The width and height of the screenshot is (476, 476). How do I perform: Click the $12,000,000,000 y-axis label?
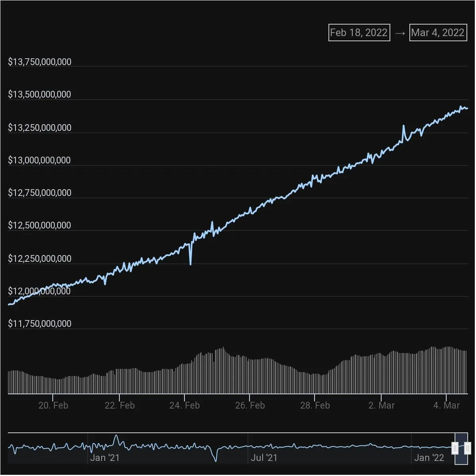[40, 291]
